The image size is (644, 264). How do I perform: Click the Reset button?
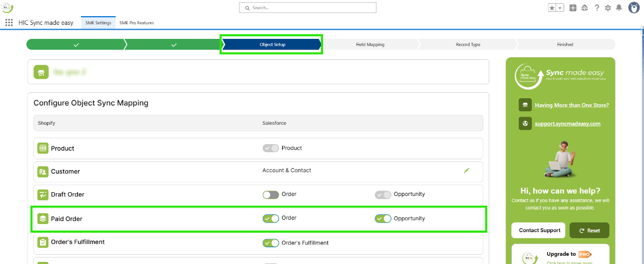[x=590, y=231]
